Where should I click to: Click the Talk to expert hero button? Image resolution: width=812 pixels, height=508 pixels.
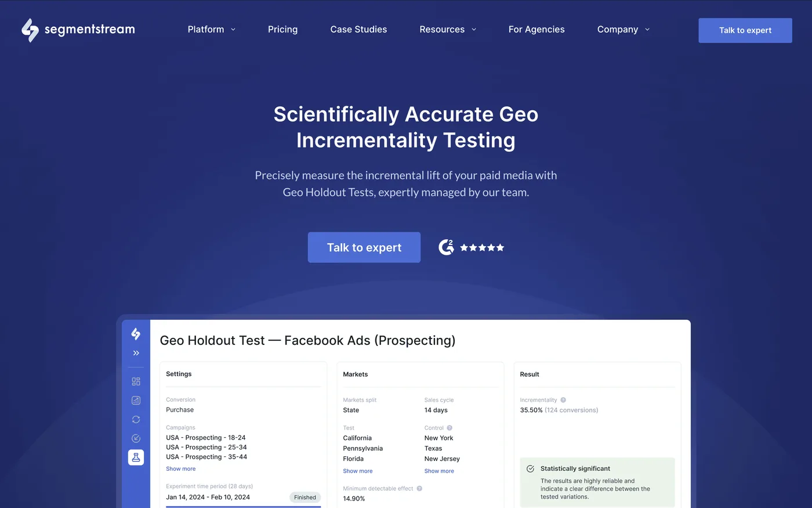click(364, 247)
